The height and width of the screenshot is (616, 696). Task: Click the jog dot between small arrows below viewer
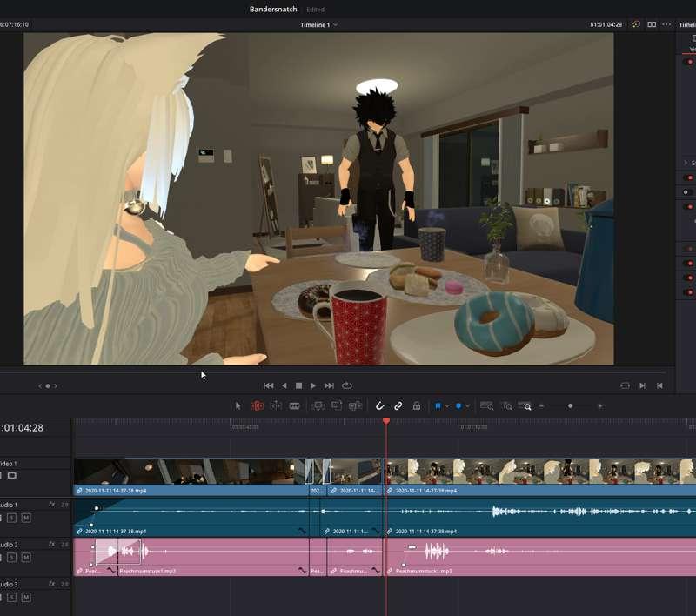click(48, 386)
